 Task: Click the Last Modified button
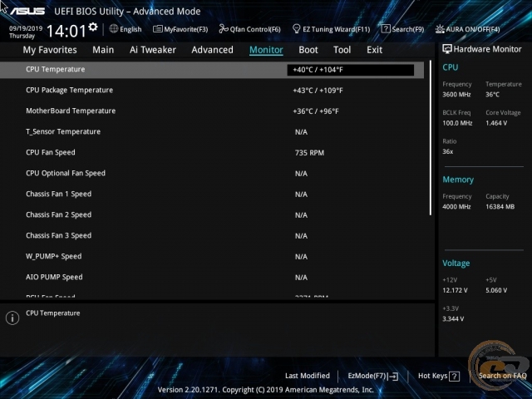pyautogui.click(x=308, y=376)
